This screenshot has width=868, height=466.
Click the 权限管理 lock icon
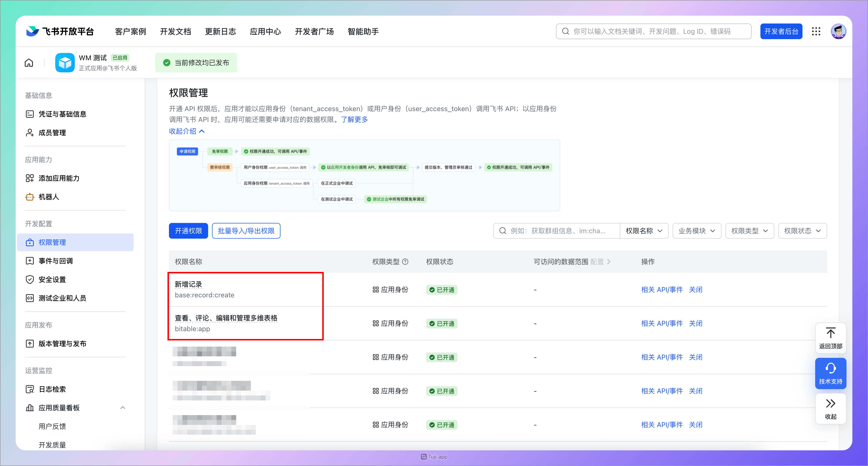(x=30, y=242)
